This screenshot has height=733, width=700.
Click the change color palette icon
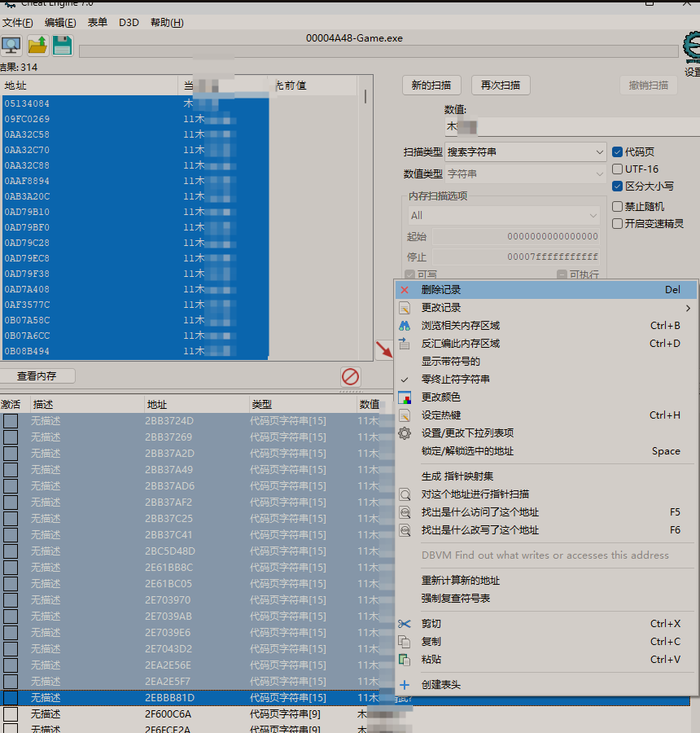[405, 397]
